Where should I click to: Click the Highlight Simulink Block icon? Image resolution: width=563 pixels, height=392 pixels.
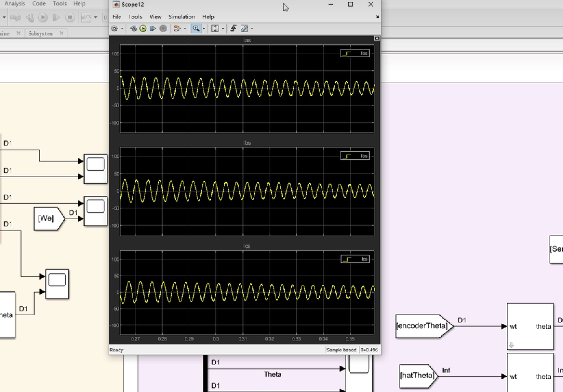click(177, 29)
